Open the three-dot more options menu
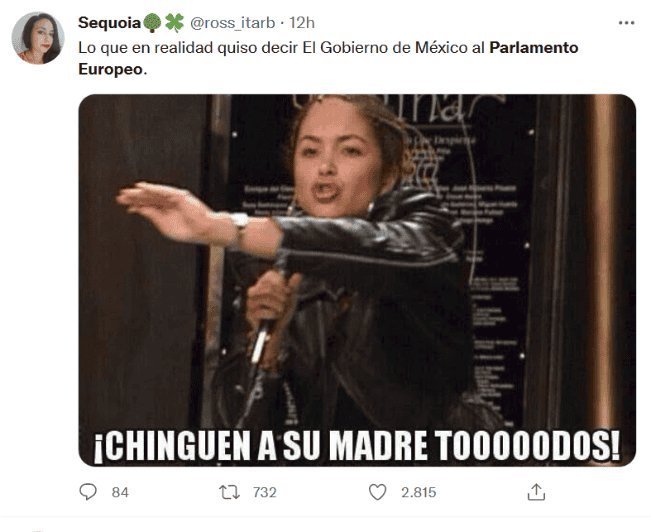This screenshot has width=651, height=532. point(626,23)
